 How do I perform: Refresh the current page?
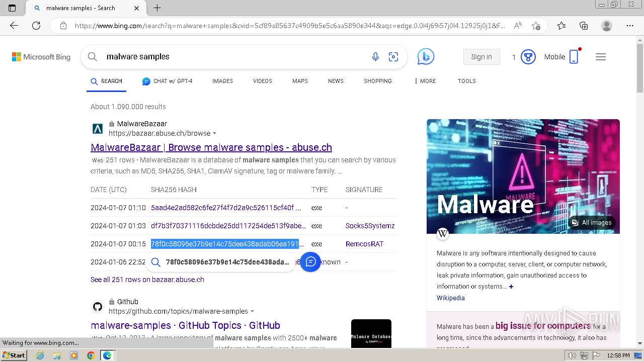(x=36, y=26)
